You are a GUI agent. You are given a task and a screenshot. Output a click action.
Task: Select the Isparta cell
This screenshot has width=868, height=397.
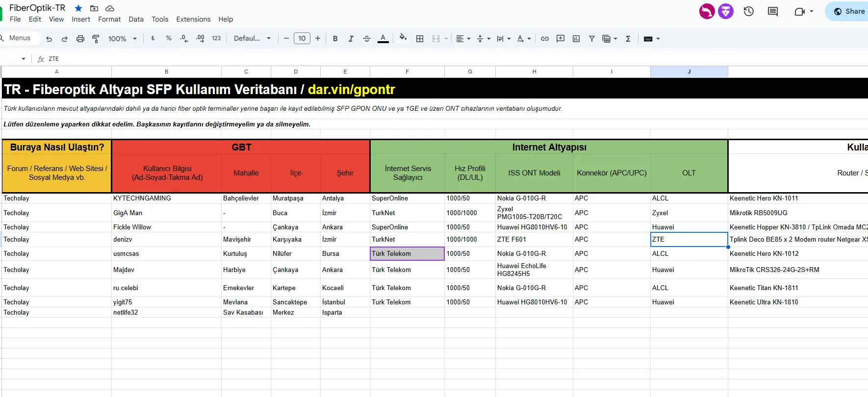pyautogui.click(x=345, y=313)
